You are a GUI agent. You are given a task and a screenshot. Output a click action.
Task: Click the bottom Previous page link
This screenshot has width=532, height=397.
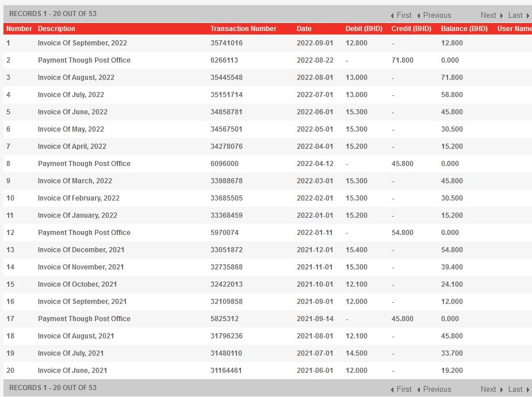pyautogui.click(x=434, y=389)
